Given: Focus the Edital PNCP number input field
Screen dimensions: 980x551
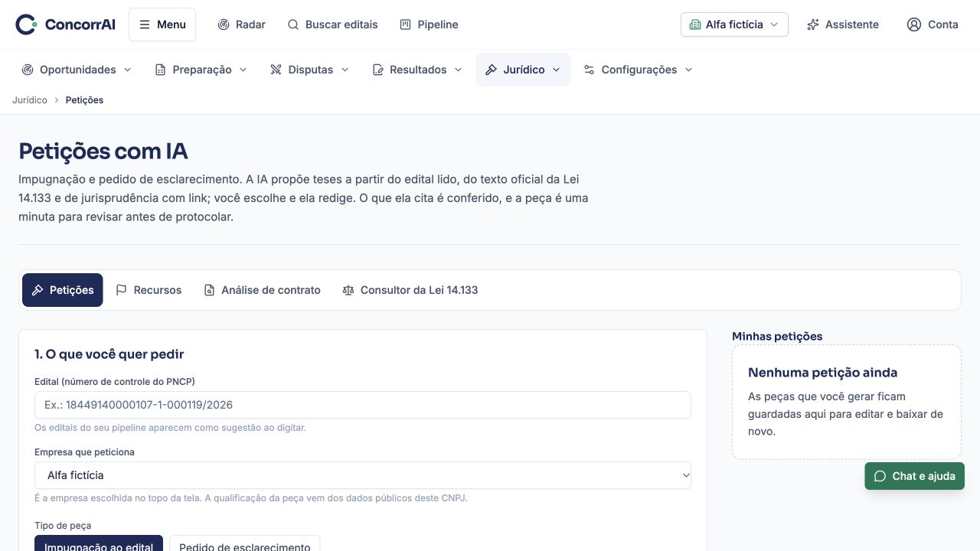Looking at the screenshot, I should 363,405.
